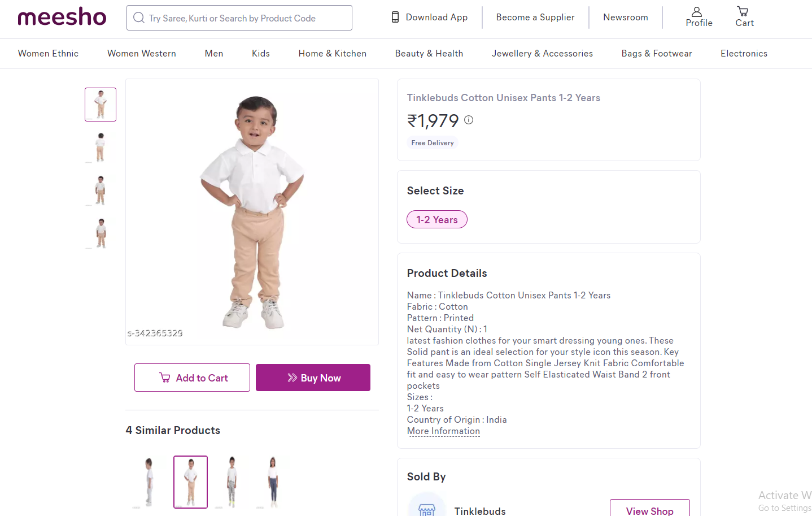Open the similar product with blue jeans

pyautogui.click(x=273, y=482)
